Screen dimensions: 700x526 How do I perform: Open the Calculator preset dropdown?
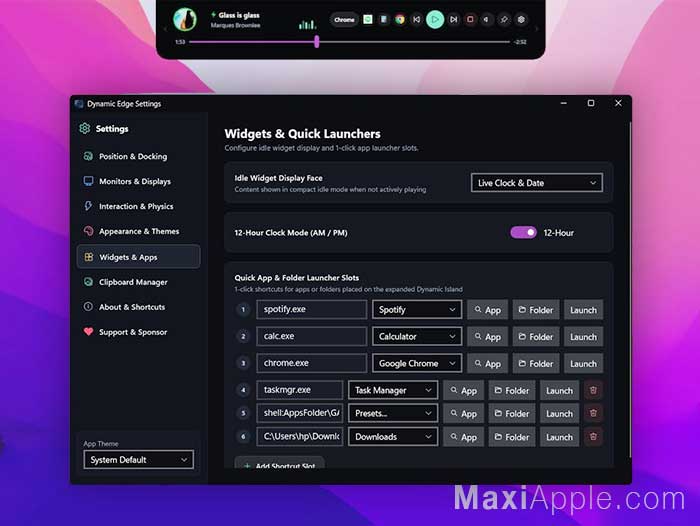point(417,336)
